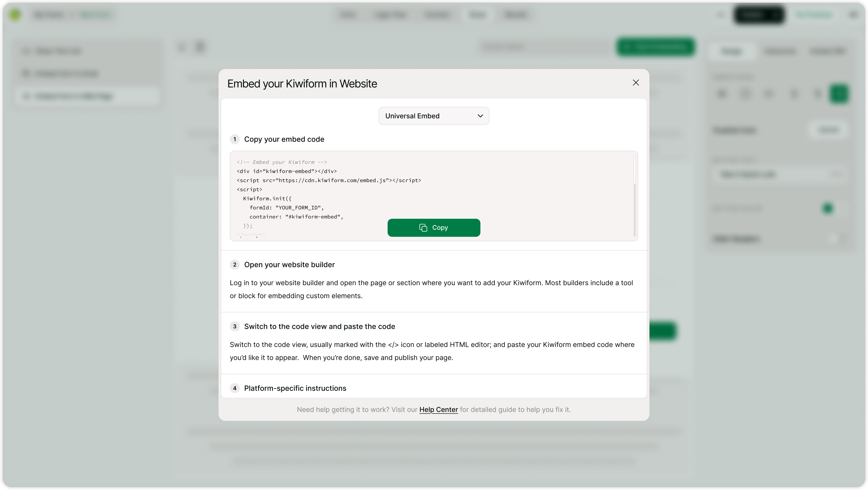Click the Open your website builder heading
Image resolution: width=868 pixels, height=490 pixels.
click(289, 265)
